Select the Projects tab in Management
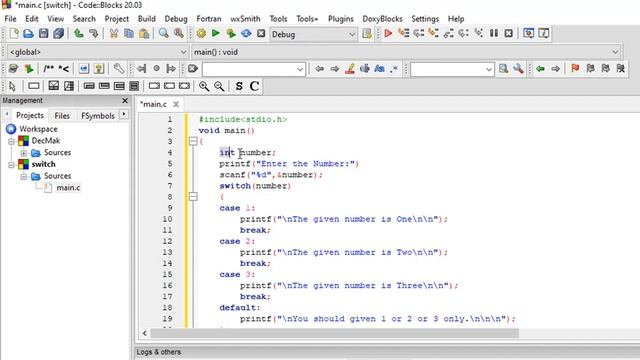 pos(30,116)
